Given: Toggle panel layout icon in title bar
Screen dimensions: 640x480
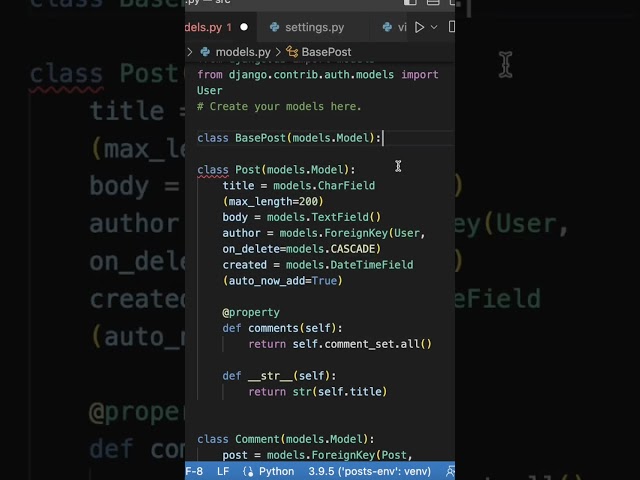Looking at the screenshot, I should [433, 2].
